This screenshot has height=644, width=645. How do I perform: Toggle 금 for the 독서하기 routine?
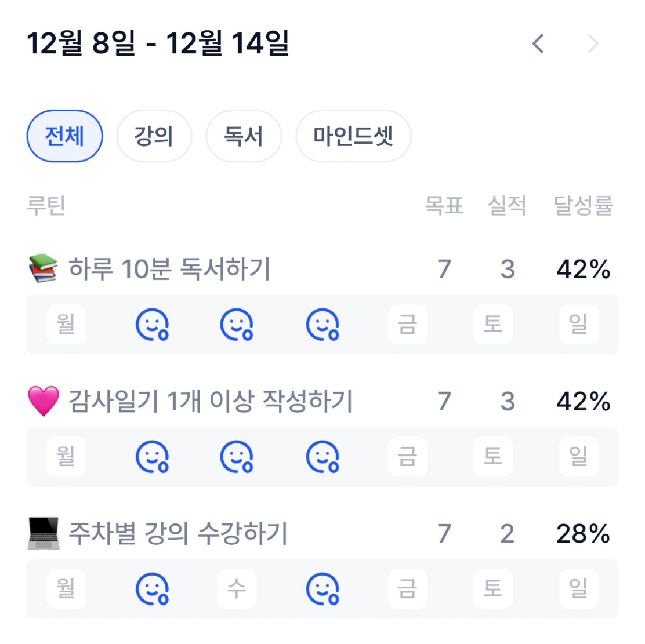408,324
